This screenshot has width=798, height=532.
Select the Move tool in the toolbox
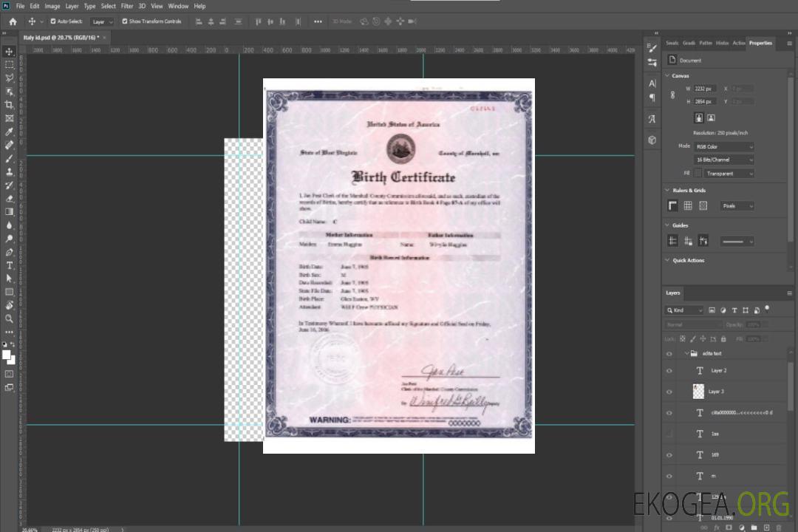click(x=9, y=52)
